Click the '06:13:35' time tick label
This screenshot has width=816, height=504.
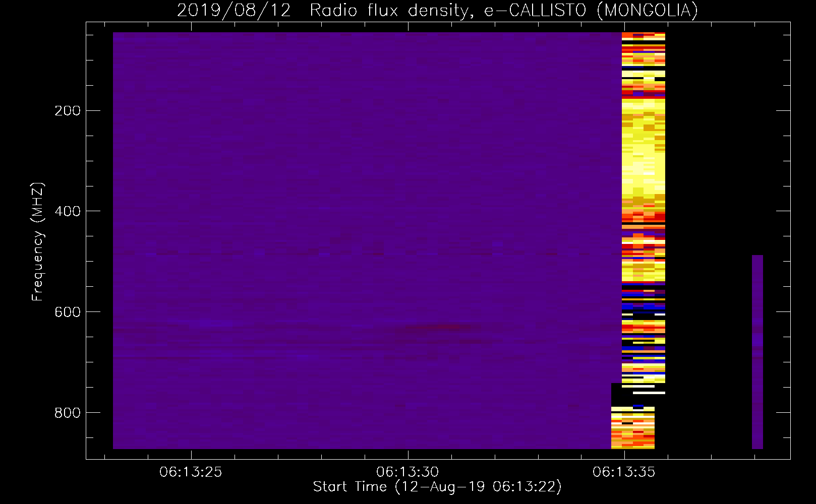[624, 472]
